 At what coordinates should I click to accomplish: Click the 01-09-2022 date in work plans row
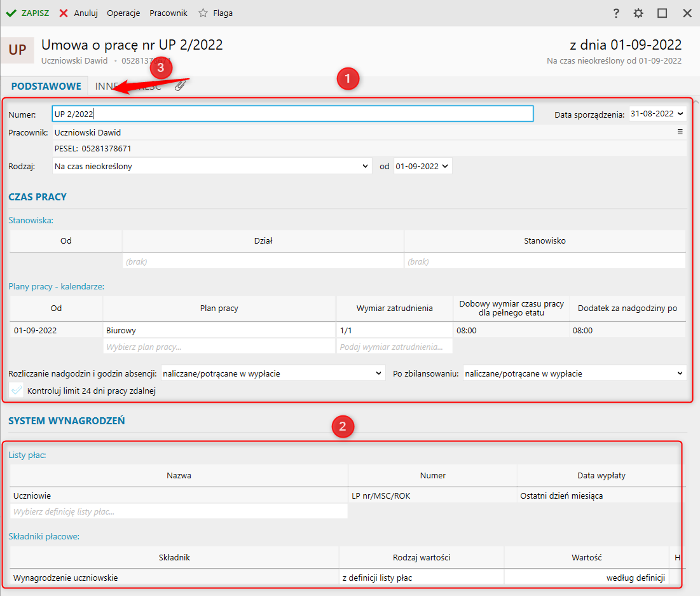(x=56, y=330)
